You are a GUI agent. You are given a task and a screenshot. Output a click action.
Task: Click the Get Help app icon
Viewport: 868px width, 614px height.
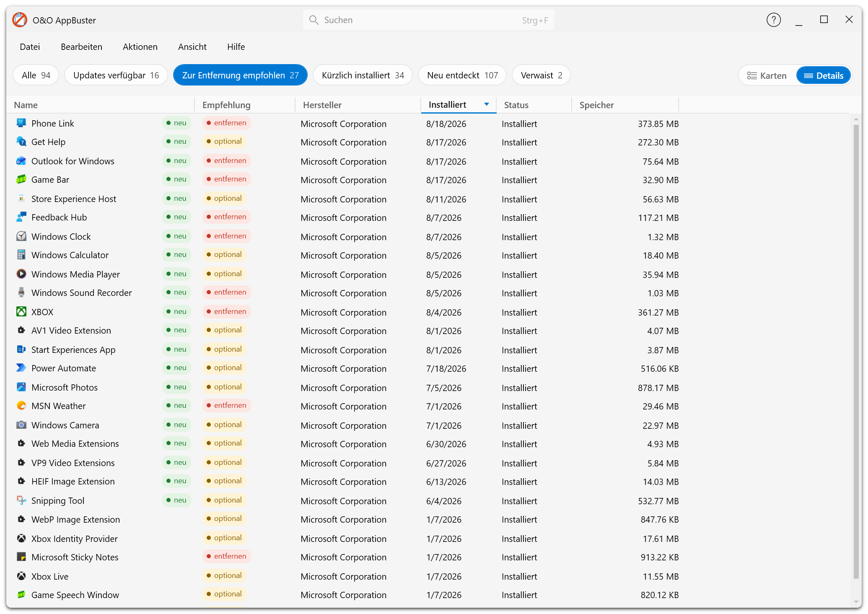[x=21, y=141]
